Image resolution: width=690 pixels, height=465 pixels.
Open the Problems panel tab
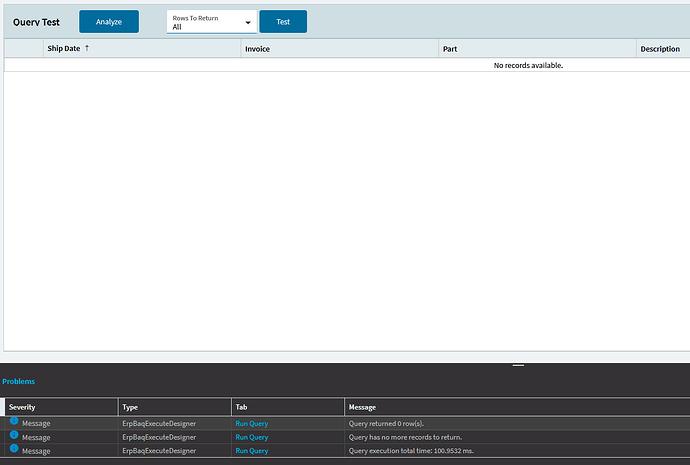(18, 381)
